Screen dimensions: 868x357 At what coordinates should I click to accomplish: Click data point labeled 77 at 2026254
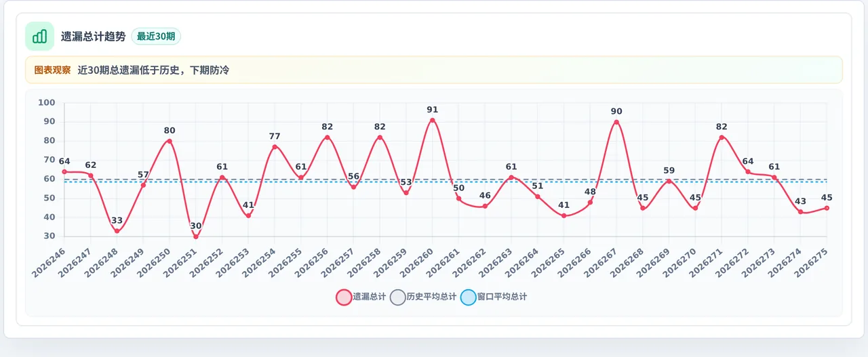click(275, 147)
